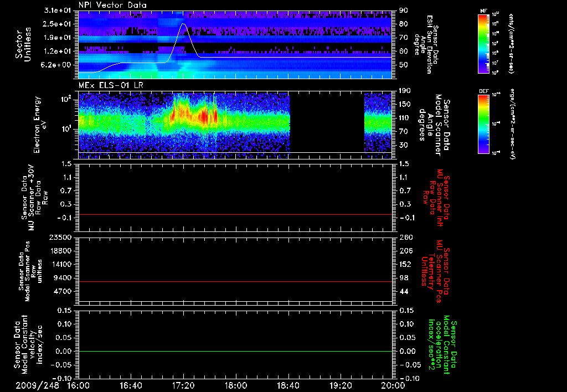Click the 18:40 time axis label
The image size is (567, 392).
pyautogui.click(x=288, y=385)
